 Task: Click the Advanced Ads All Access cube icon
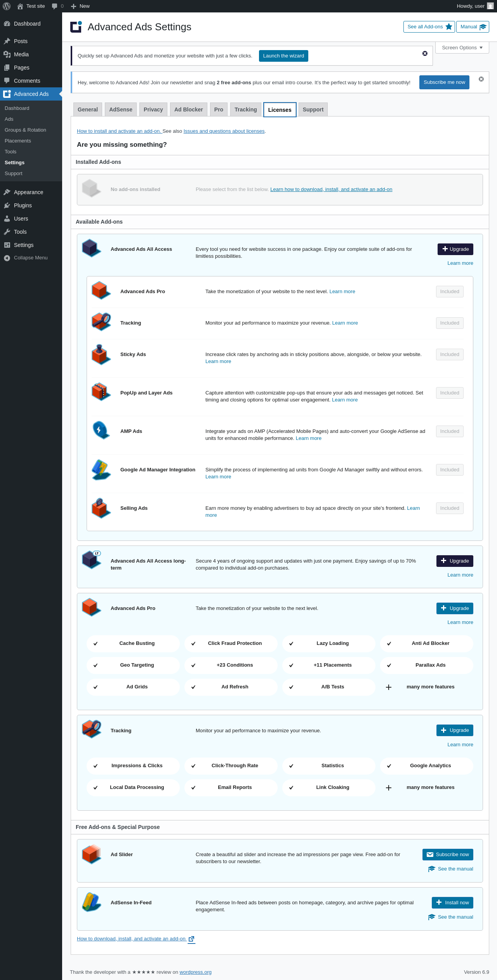[91, 248]
